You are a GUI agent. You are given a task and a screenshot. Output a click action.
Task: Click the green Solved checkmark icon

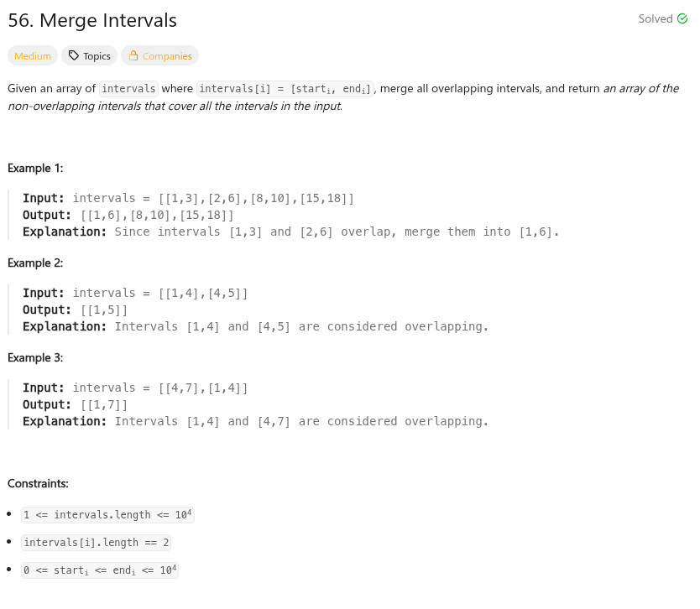pyautogui.click(x=682, y=19)
